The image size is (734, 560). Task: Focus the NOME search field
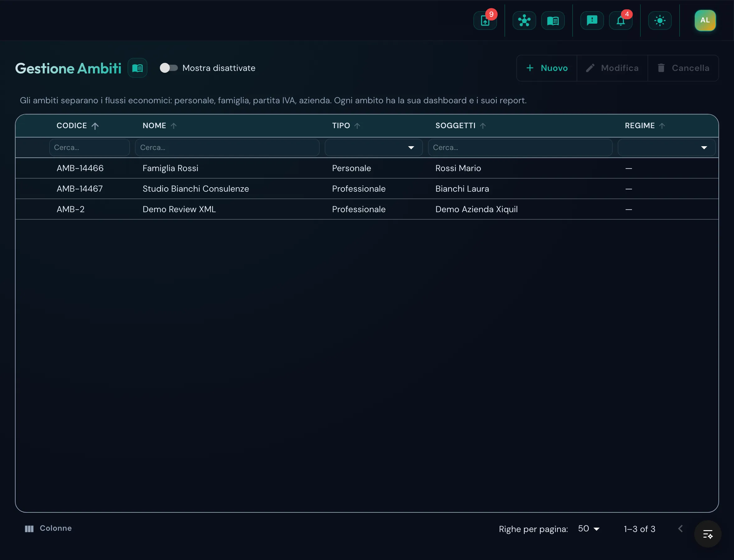[x=227, y=147]
